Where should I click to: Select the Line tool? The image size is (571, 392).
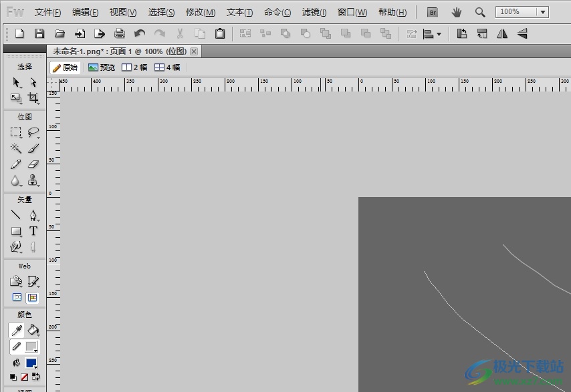[x=16, y=215]
